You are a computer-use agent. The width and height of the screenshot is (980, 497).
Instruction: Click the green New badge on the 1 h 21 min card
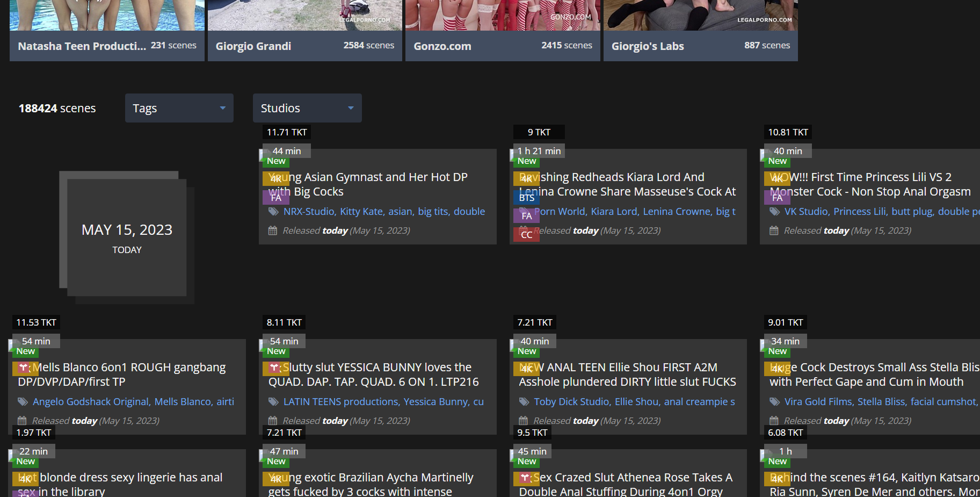(526, 161)
